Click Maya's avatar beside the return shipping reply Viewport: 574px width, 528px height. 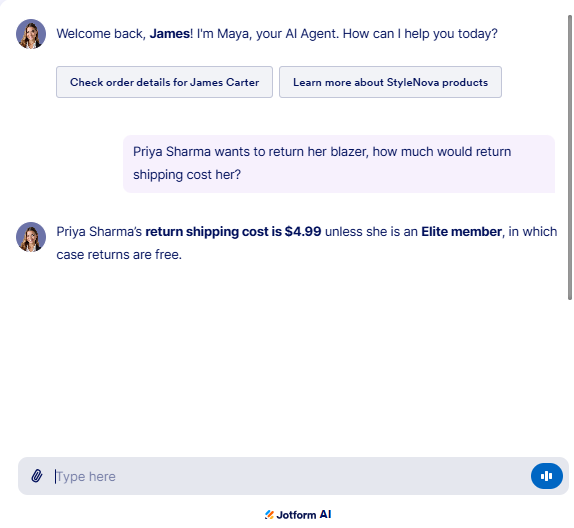click(31, 237)
